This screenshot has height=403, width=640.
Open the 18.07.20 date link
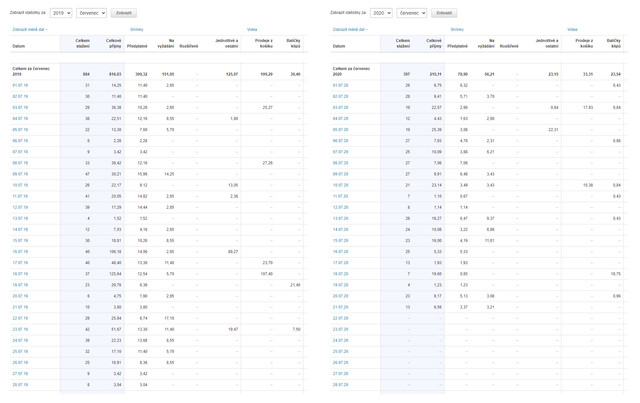(x=340, y=274)
